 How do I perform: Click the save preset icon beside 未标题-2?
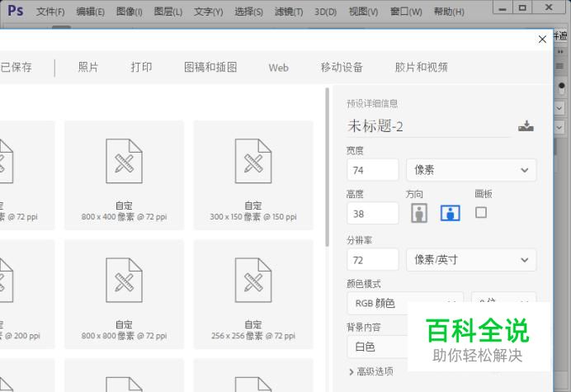tap(526, 126)
